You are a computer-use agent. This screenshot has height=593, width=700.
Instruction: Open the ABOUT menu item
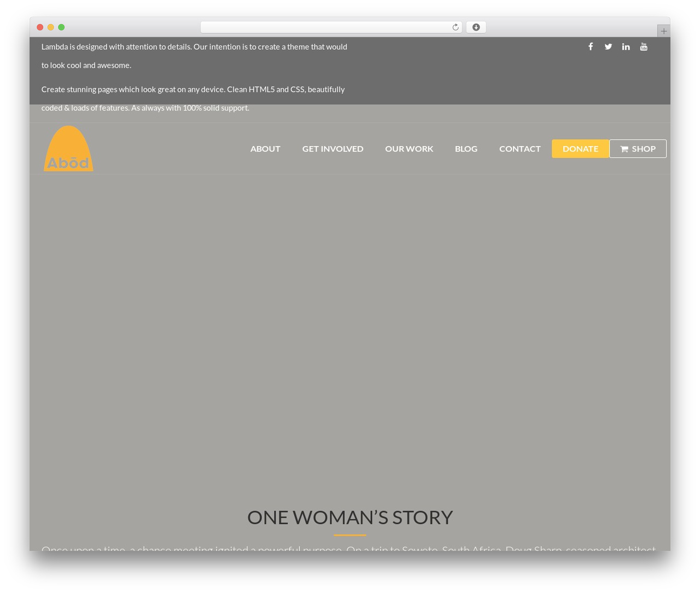[265, 149]
